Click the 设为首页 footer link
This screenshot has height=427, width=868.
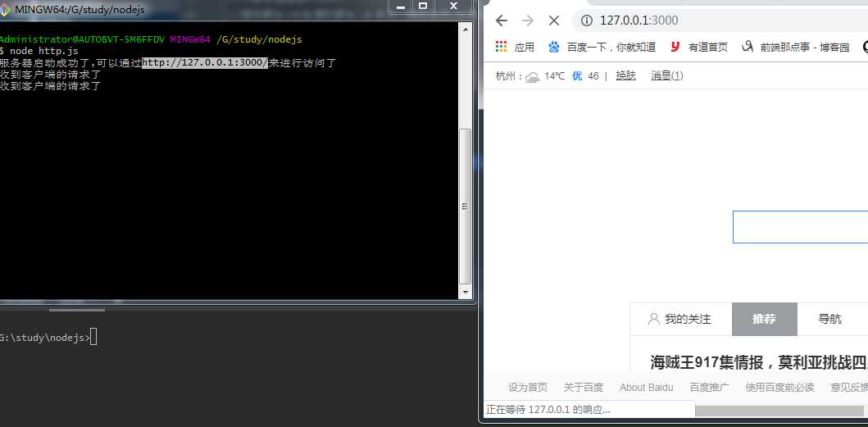[x=528, y=387]
